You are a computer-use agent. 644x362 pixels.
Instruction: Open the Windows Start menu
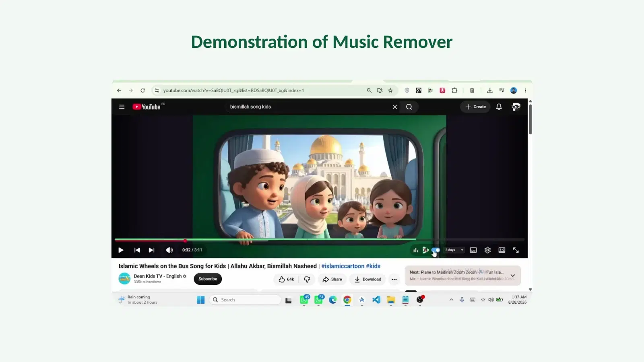[201, 300]
